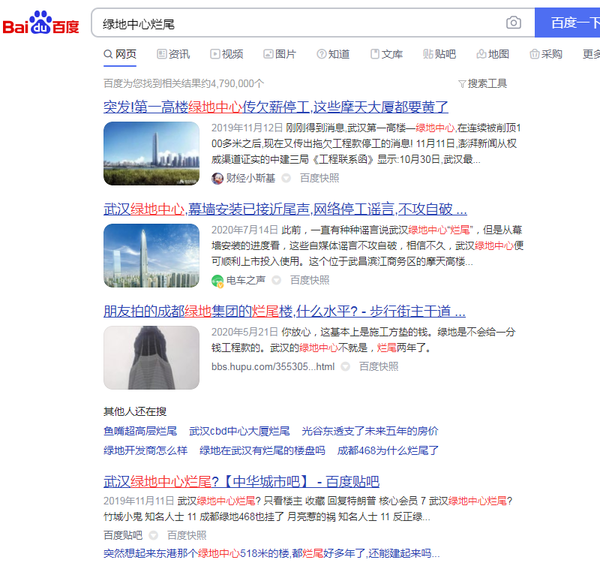This screenshot has height=563, width=600.
Task: Click the 其他人还在搜 heading text
Action: point(135,411)
